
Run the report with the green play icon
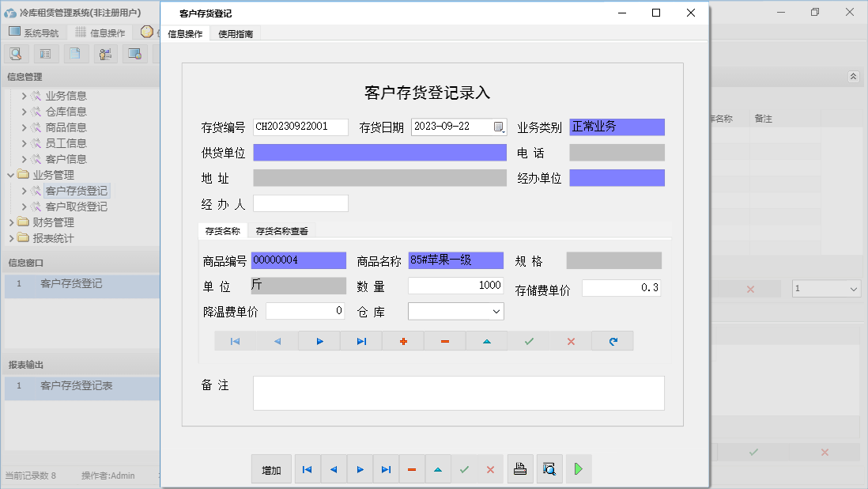pos(578,468)
